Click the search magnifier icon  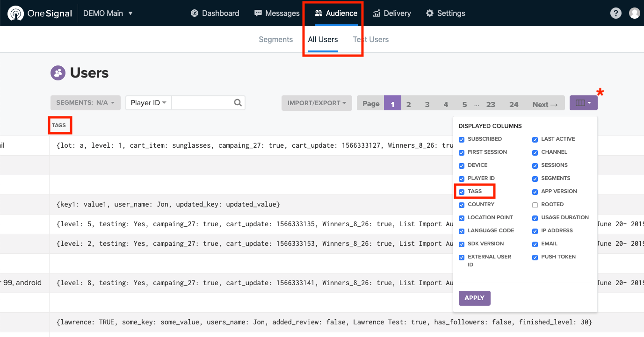point(238,103)
